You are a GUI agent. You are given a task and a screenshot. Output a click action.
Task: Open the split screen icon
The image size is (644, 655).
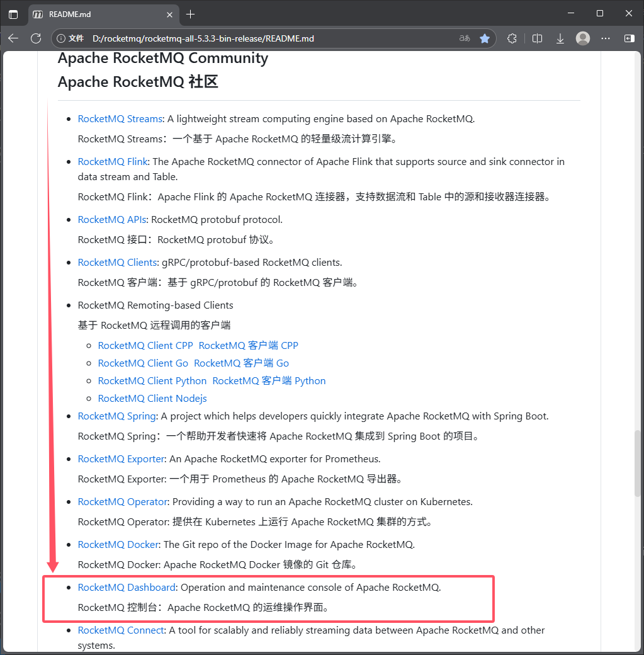coord(537,38)
